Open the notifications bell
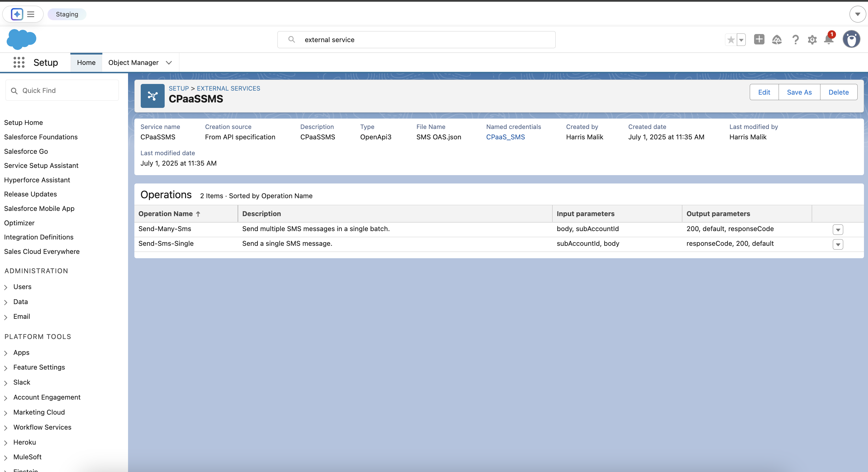The height and width of the screenshot is (472, 868). (x=829, y=39)
